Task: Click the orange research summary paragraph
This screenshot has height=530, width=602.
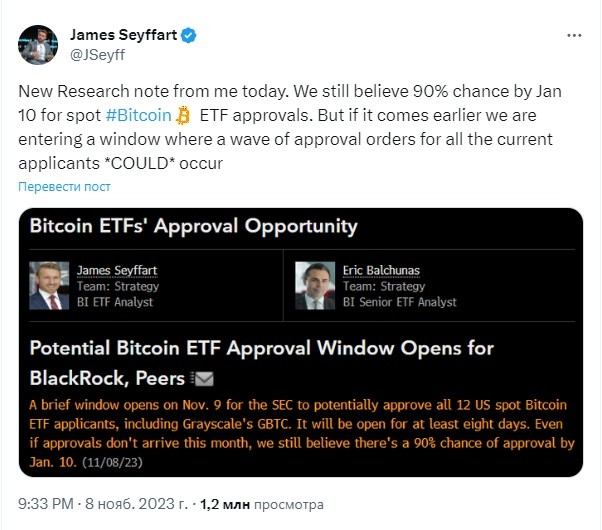Action: [x=302, y=433]
